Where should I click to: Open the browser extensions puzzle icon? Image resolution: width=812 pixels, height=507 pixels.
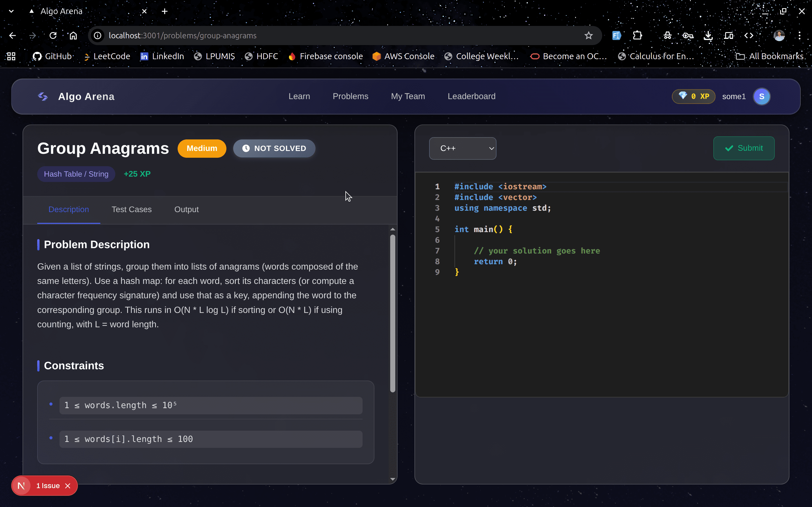(x=637, y=35)
